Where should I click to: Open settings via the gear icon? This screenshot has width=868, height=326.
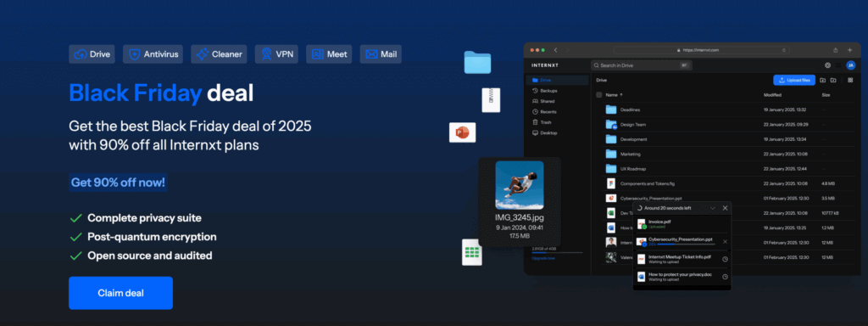click(x=827, y=65)
